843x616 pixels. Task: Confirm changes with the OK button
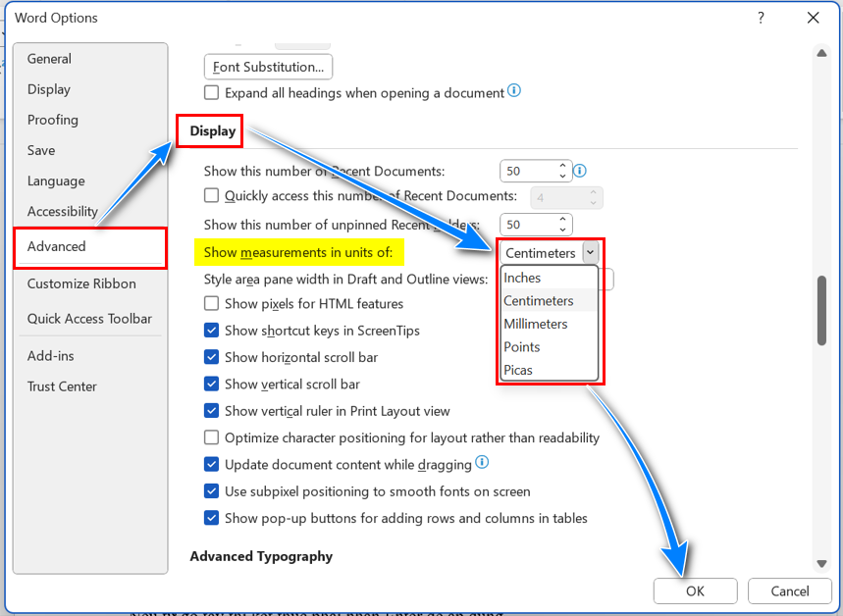click(x=695, y=591)
